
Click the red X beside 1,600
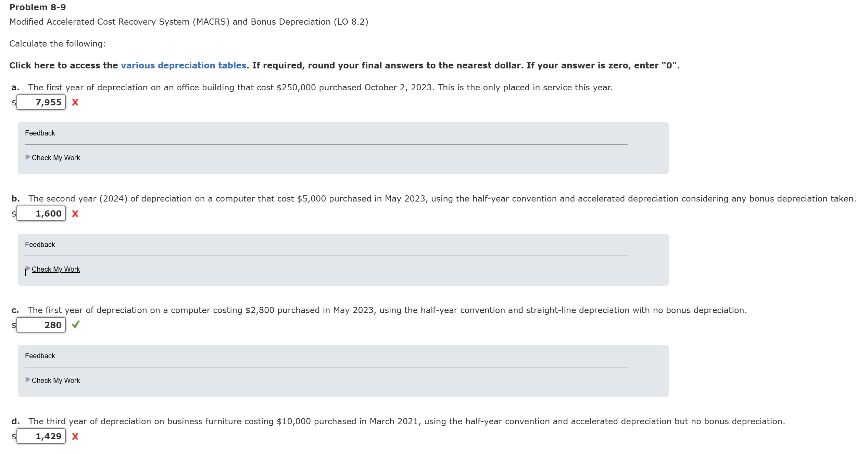pyautogui.click(x=75, y=214)
